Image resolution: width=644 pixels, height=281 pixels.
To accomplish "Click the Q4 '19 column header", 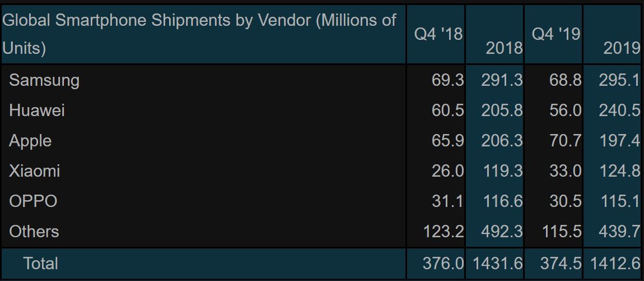I will point(556,35).
